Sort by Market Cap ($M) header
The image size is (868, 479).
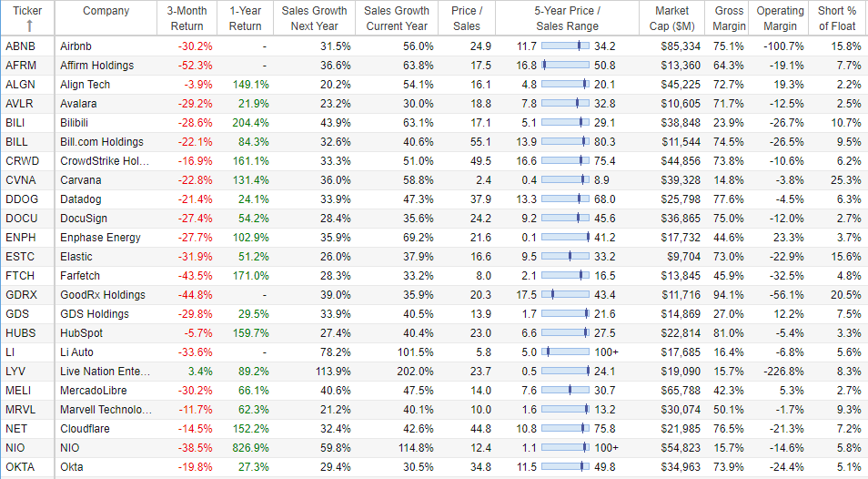pos(672,18)
